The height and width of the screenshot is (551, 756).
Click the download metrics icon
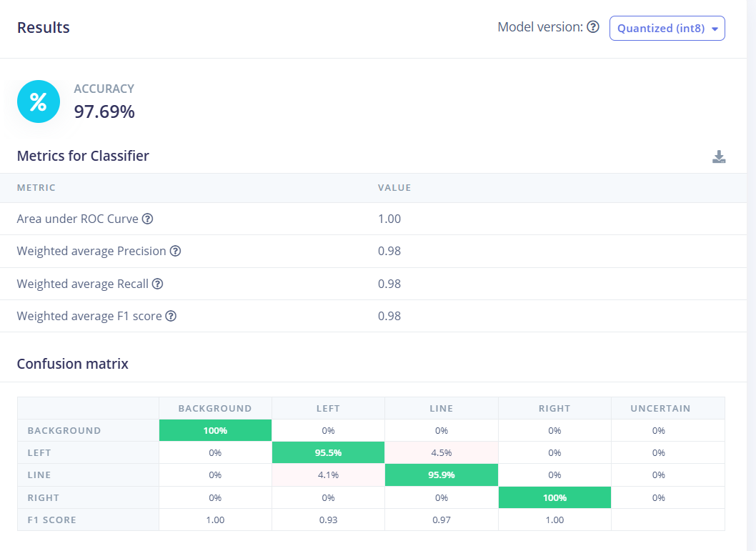point(719,157)
